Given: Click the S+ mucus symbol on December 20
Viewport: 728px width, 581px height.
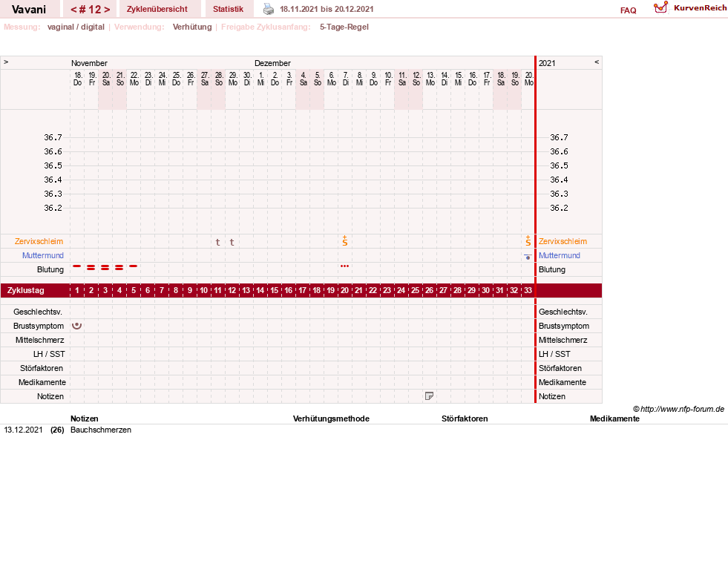Looking at the screenshot, I should [x=528, y=241].
